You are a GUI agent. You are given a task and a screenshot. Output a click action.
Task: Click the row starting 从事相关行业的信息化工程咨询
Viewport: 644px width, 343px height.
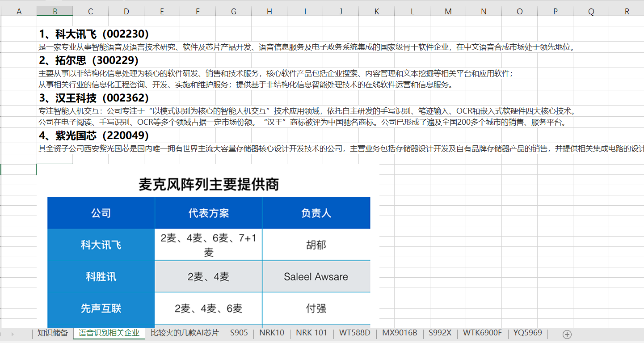click(x=246, y=85)
